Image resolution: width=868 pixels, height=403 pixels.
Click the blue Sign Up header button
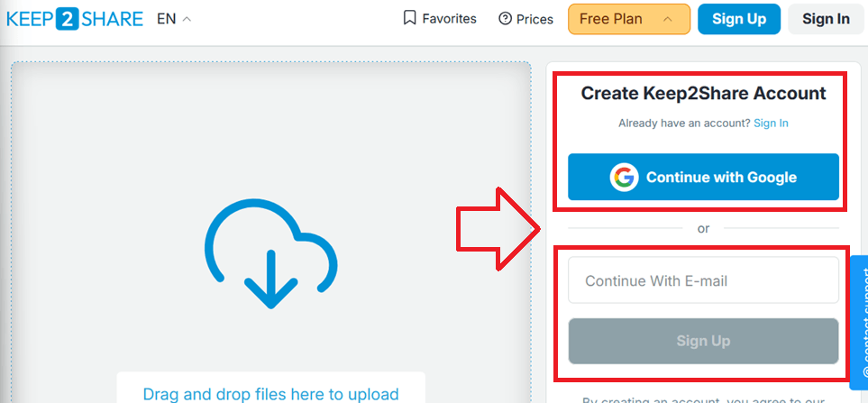click(x=739, y=19)
